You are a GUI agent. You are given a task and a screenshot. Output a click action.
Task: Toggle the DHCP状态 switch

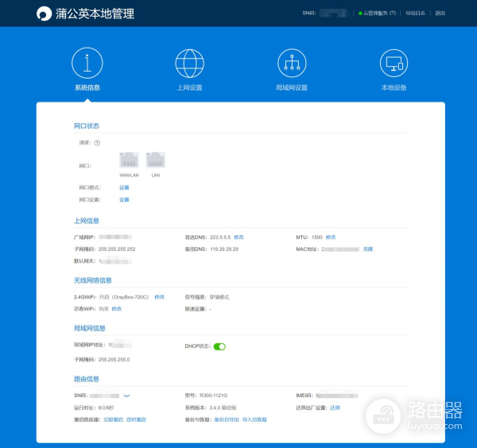point(219,346)
